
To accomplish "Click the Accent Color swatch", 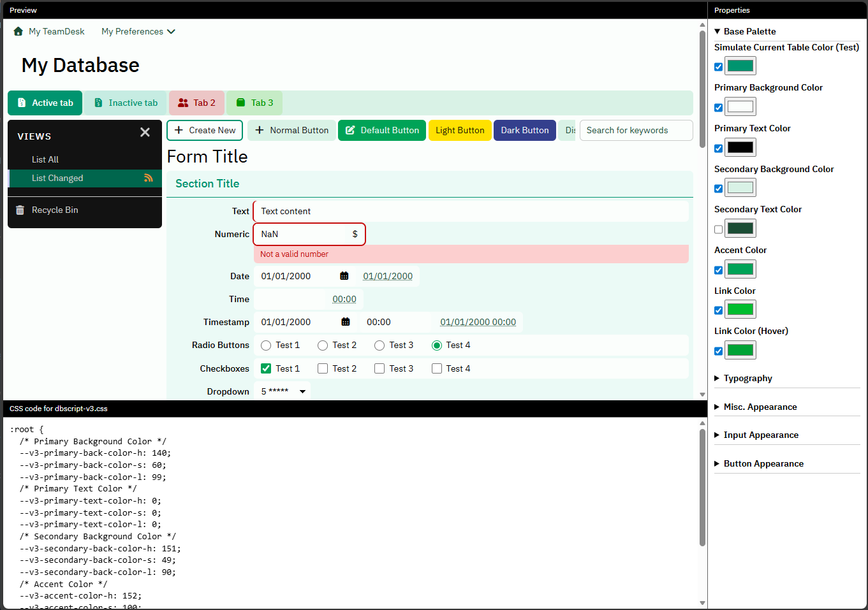I will [x=740, y=269].
